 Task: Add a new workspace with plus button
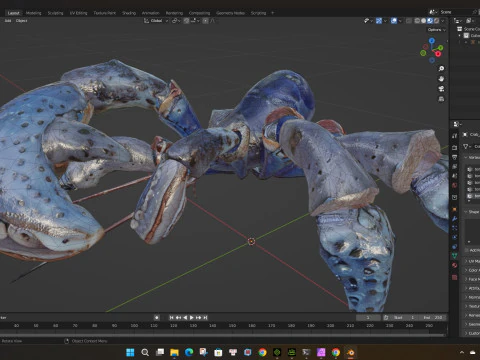[x=272, y=13]
